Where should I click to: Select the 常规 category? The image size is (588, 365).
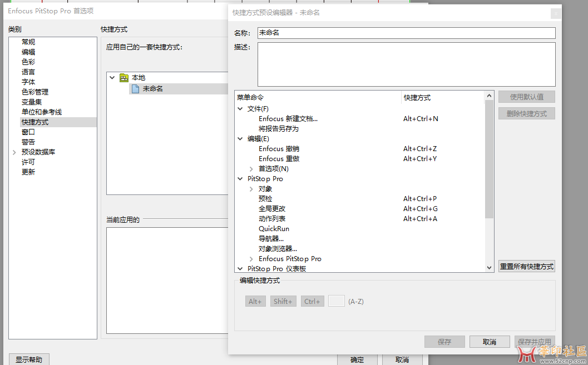pyautogui.click(x=28, y=42)
